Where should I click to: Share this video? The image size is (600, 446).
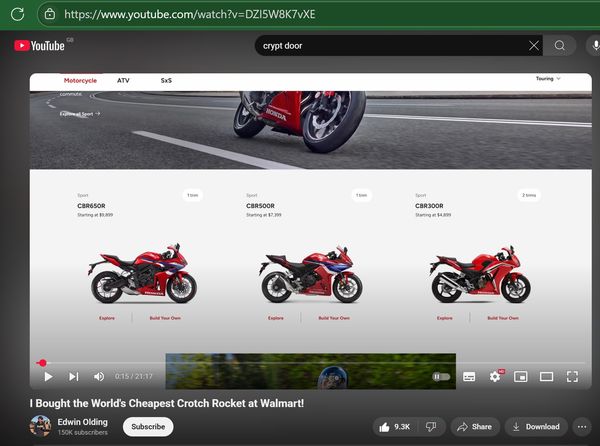tap(475, 426)
